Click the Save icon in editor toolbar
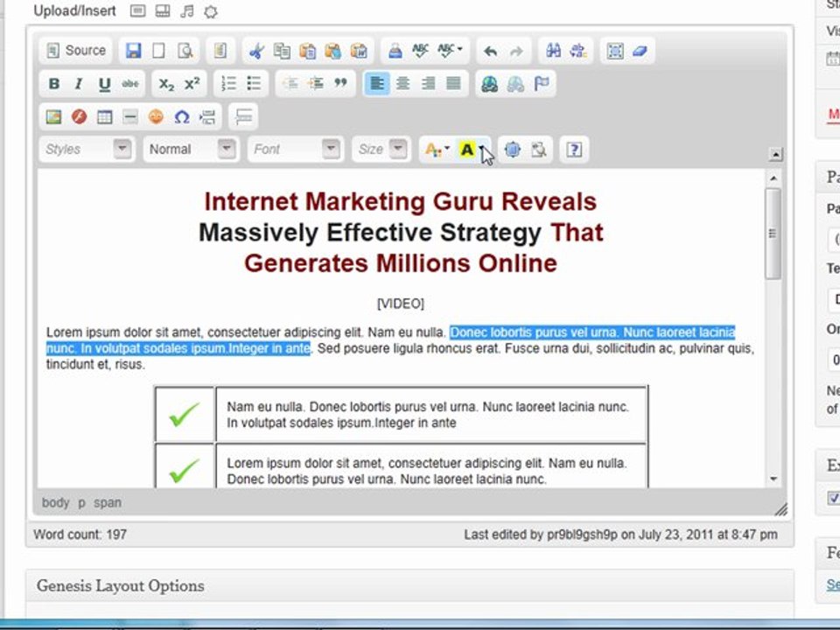The height and width of the screenshot is (630, 840). pyautogui.click(x=133, y=51)
